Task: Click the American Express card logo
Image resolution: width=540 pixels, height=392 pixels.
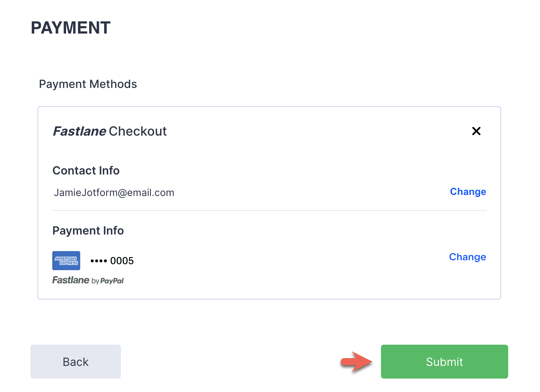Action: pyautogui.click(x=66, y=261)
